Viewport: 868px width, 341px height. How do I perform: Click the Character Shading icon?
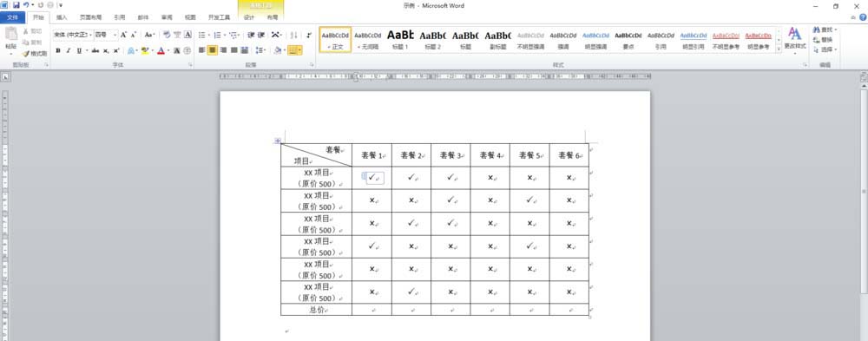(x=176, y=50)
